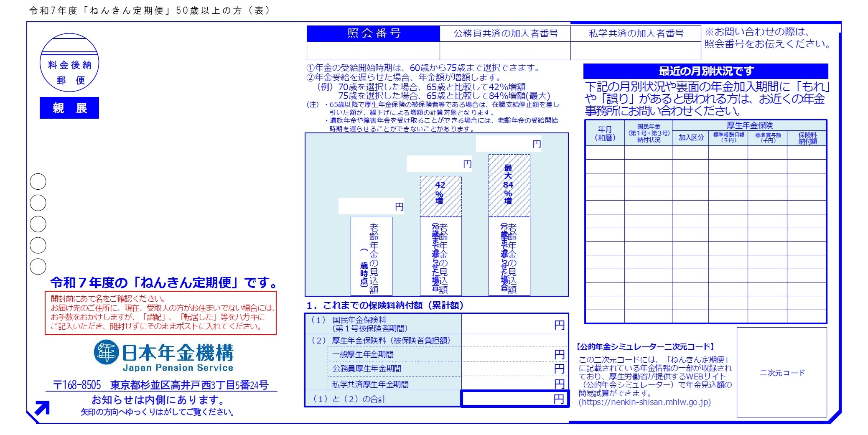Image resolution: width=868 pixels, height=435 pixels.
Task: Select the bottommost empty circle on left edge
Action: [38, 267]
